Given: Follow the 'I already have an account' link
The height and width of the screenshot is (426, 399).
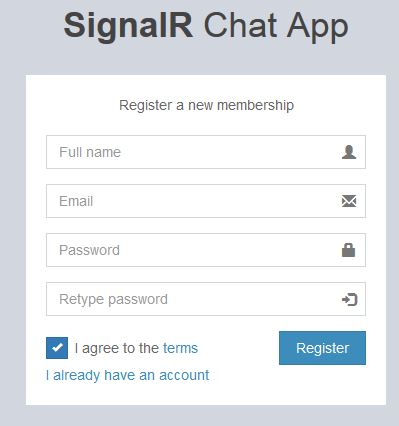Looking at the screenshot, I should pos(128,375).
